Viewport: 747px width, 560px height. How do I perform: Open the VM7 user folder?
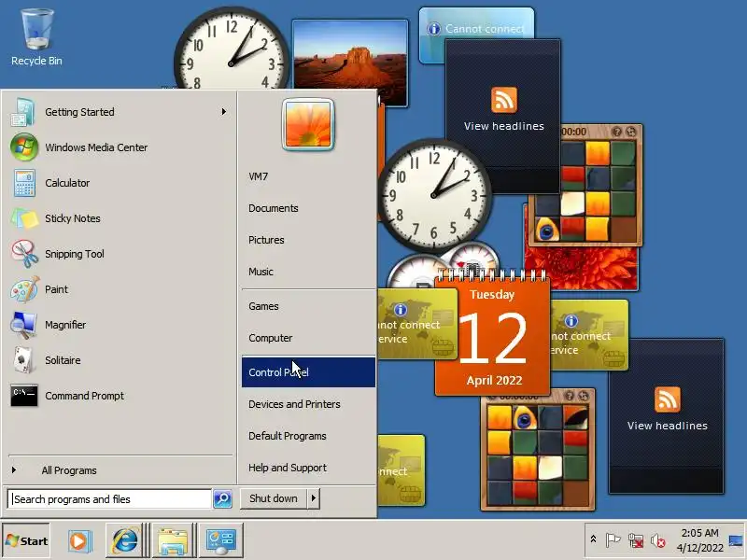tap(308, 176)
